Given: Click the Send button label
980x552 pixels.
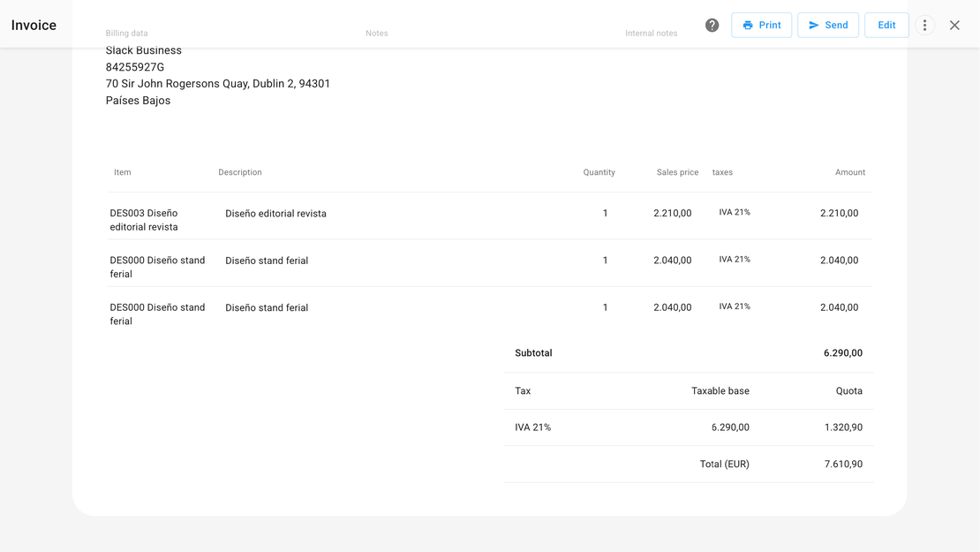Looking at the screenshot, I should 836,26.
